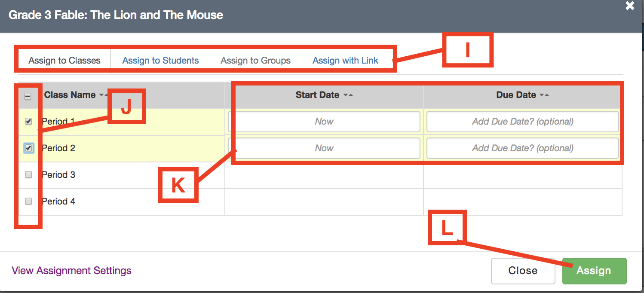Set start date for Period 1
The image size is (644, 293).
pos(324,122)
